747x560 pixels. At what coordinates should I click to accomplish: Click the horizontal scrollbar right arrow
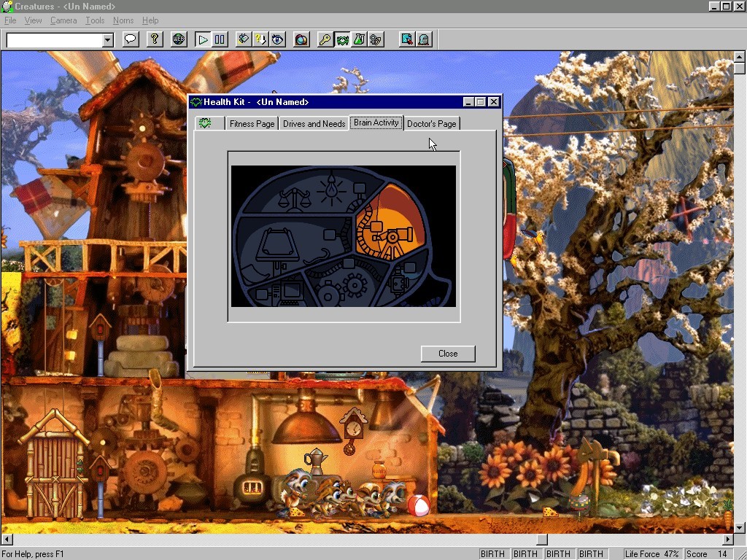728,540
